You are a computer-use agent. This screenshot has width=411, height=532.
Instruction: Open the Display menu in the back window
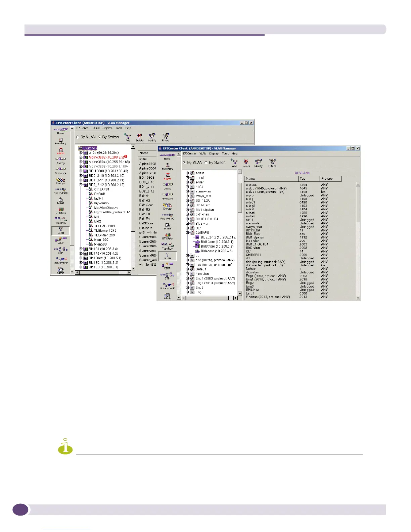point(107,128)
